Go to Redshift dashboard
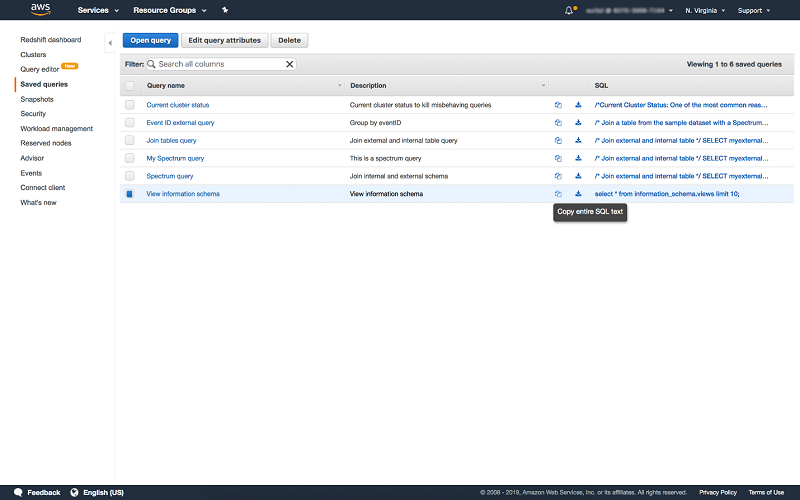Image resolution: width=800 pixels, height=500 pixels. tap(51, 40)
